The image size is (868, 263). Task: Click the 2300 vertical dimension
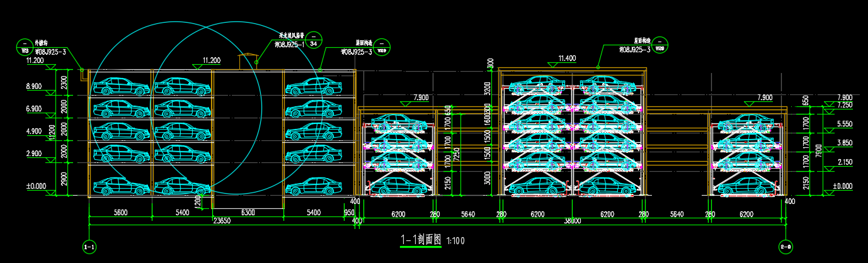tap(64, 82)
